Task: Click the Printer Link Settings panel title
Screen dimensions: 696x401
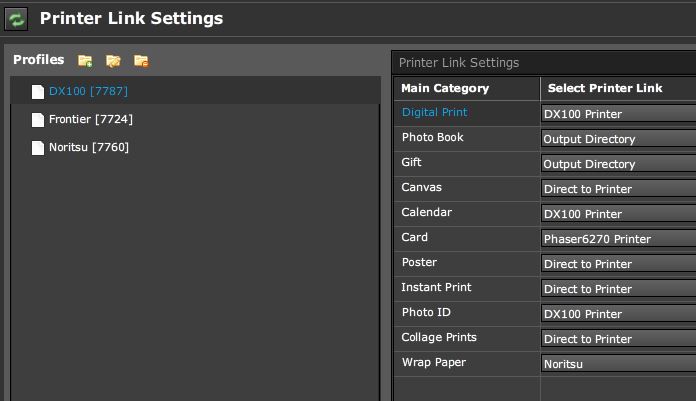Action: coord(459,63)
